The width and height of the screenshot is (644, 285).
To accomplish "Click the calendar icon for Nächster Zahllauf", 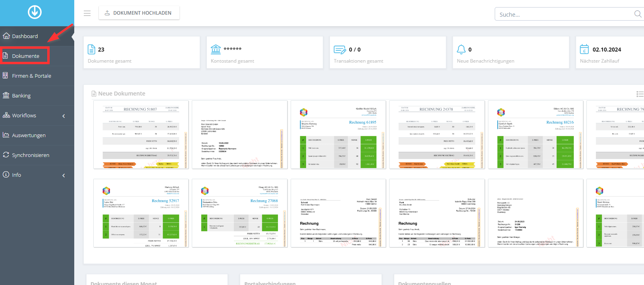I will click(x=584, y=49).
